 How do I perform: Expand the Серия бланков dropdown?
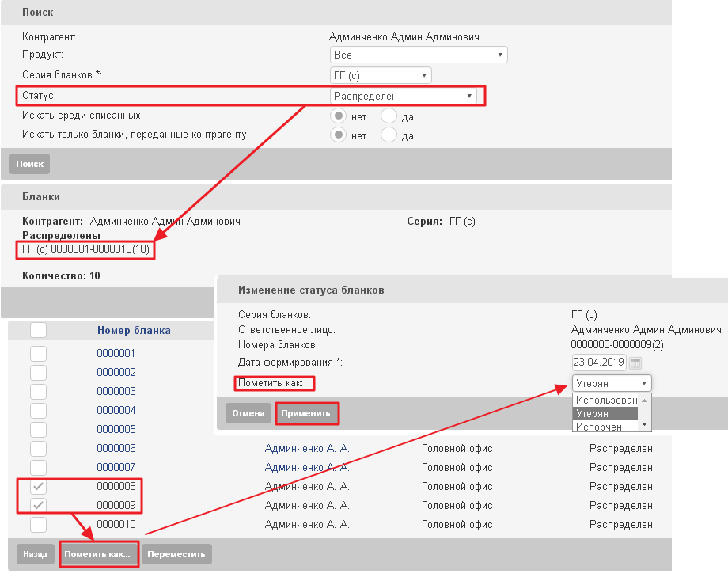[x=381, y=75]
